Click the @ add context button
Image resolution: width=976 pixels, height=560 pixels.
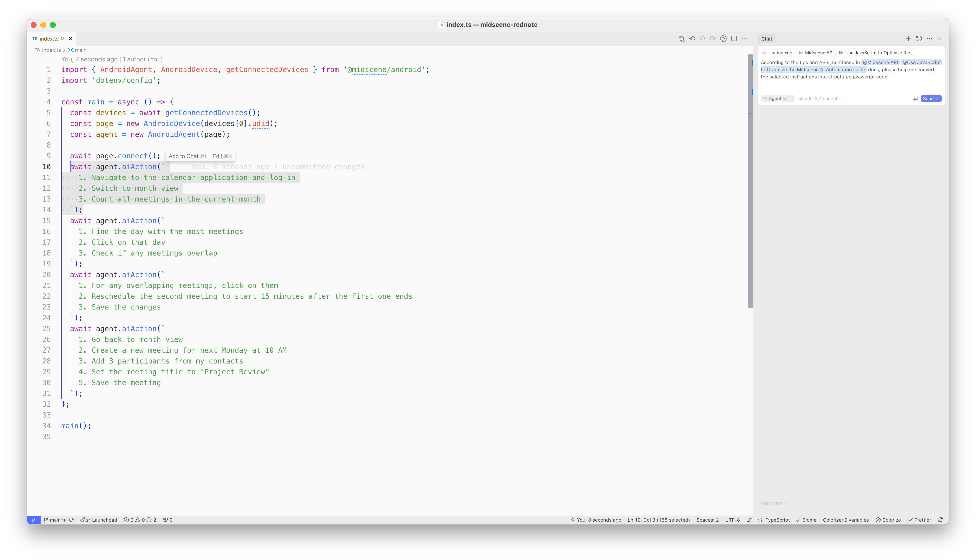(764, 53)
